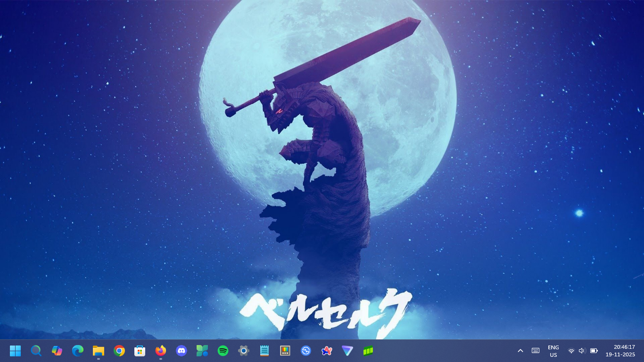Expand the hidden system tray icons

[520, 351]
